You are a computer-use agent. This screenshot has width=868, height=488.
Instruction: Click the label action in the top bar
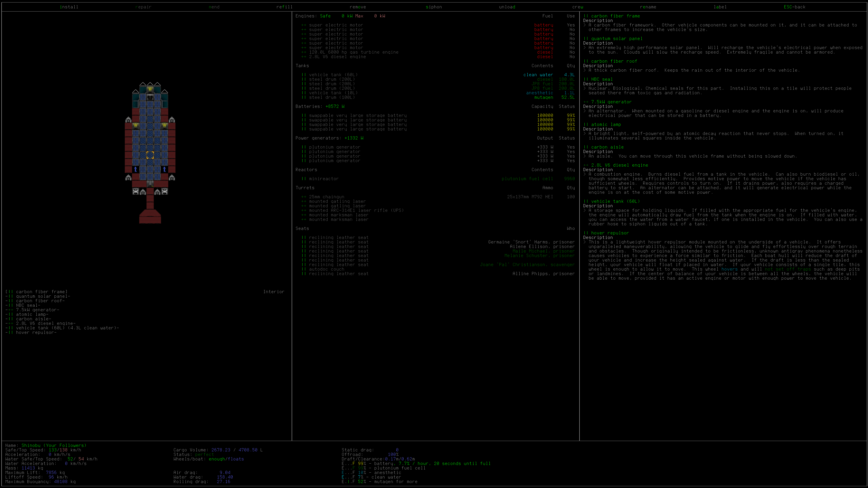[720, 7]
